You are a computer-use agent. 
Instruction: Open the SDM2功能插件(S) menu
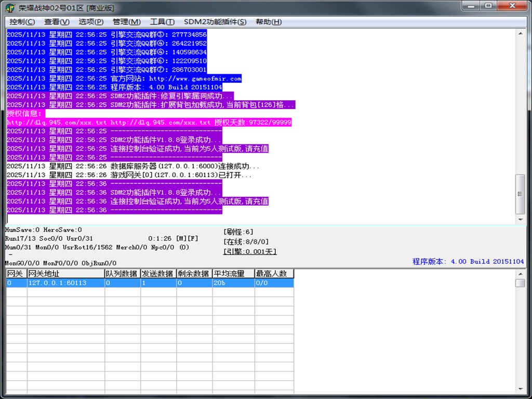coord(215,22)
